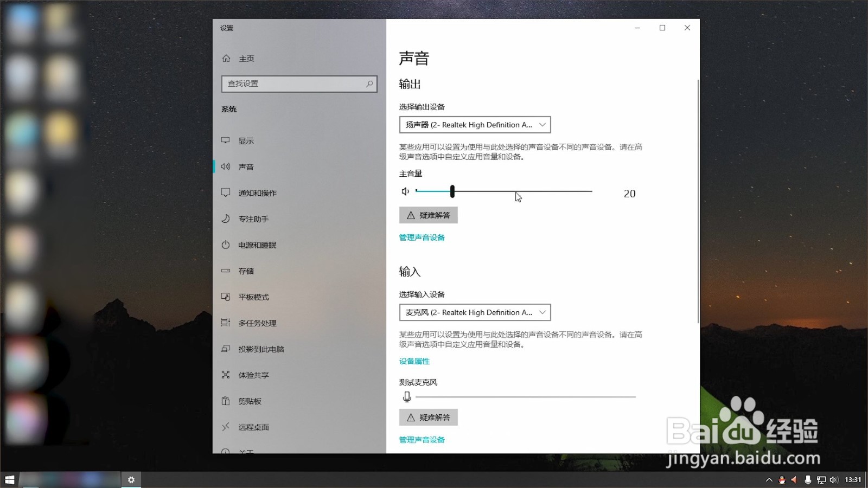
Task: Go to 主页 settings home
Action: (246, 59)
